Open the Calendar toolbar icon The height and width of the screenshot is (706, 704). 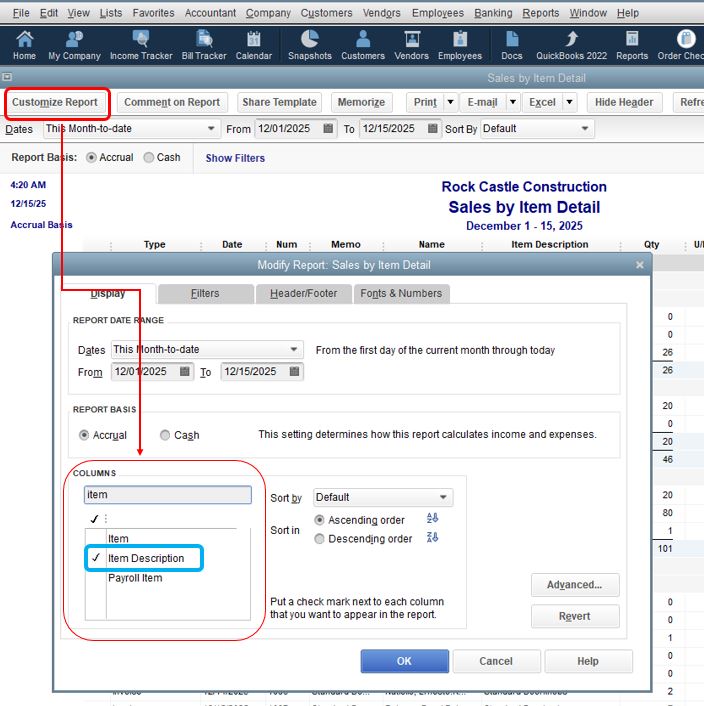254,45
